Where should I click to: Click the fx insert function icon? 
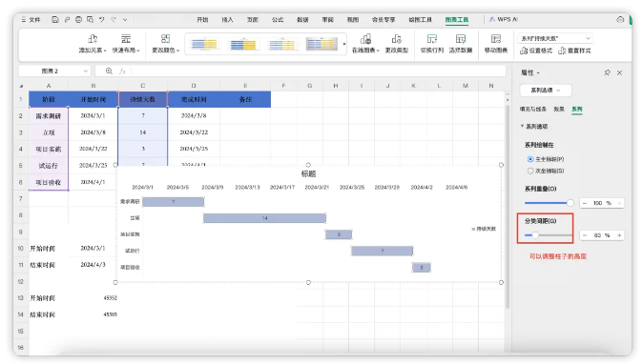122,71
